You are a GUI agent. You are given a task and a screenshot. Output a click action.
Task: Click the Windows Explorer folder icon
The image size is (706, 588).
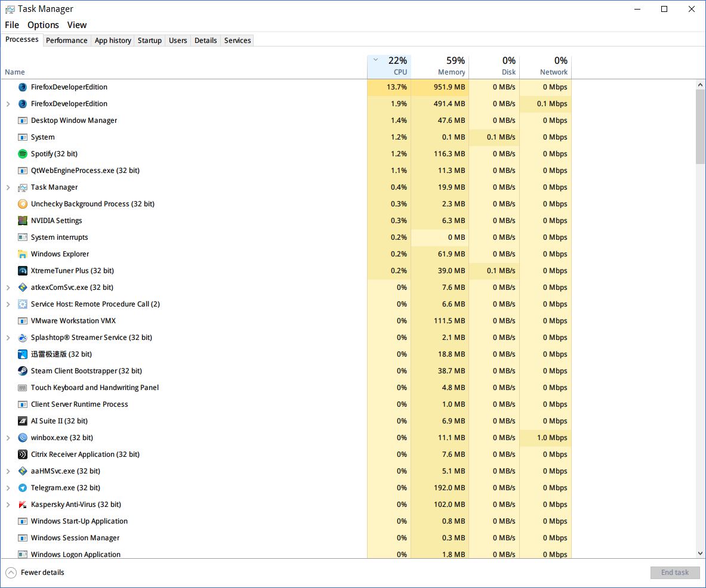(x=23, y=254)
